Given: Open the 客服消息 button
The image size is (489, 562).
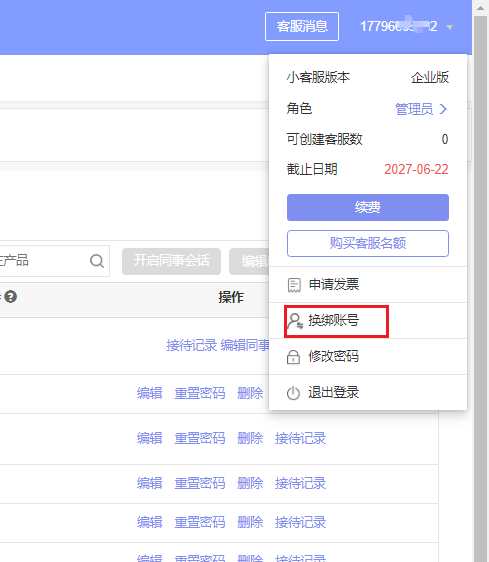Looking at the screenshot, I should coord(302,27).
